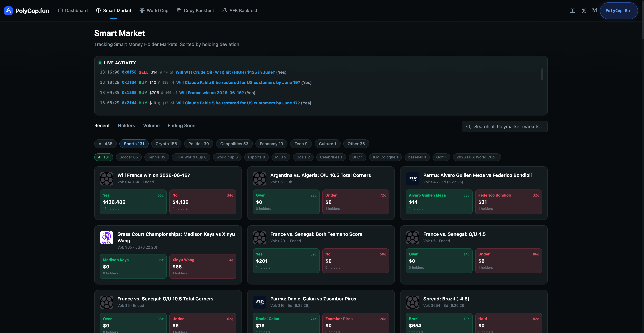Screen dimensions: 644x333
Task: Switch to the Holders tab
Action: [x=126, y=126]
